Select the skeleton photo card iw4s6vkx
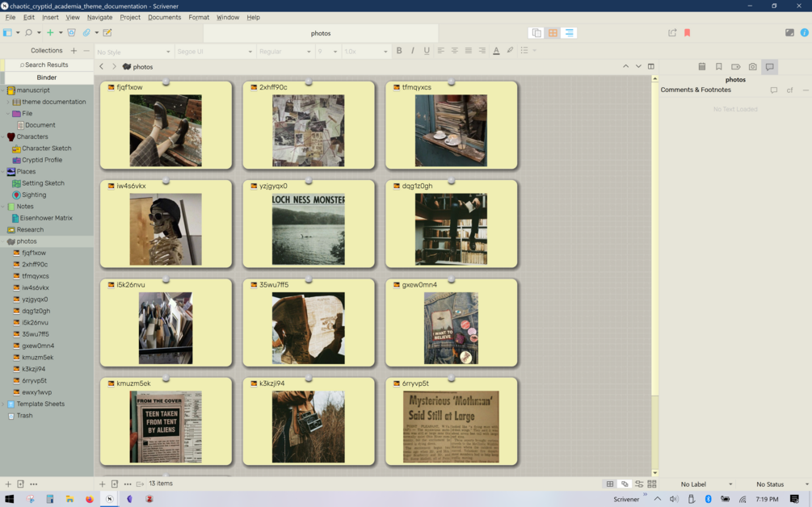812x507 pixels. pyautogui.click(x=166, y=224)
